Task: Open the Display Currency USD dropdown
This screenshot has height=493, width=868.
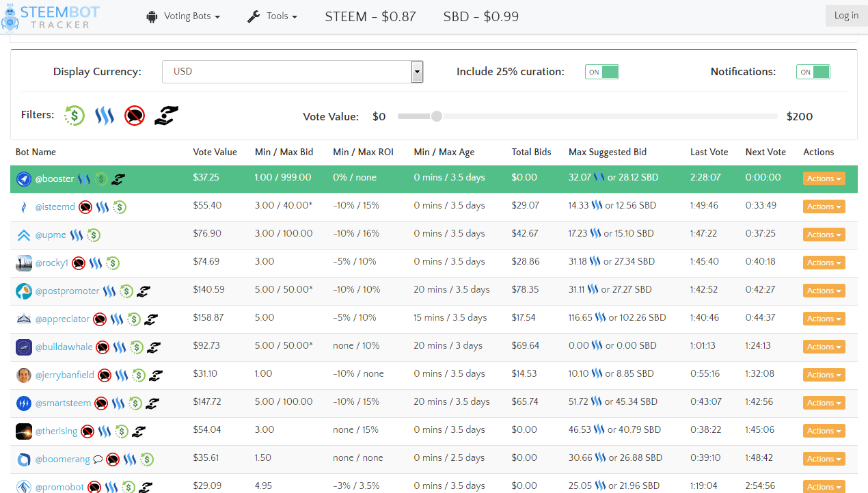Action: coord(293,72)
